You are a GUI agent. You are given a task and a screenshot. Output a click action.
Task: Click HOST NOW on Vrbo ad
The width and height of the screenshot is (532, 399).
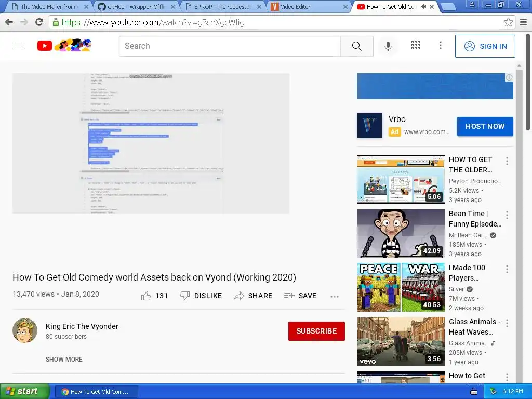[x=485, y=126]
